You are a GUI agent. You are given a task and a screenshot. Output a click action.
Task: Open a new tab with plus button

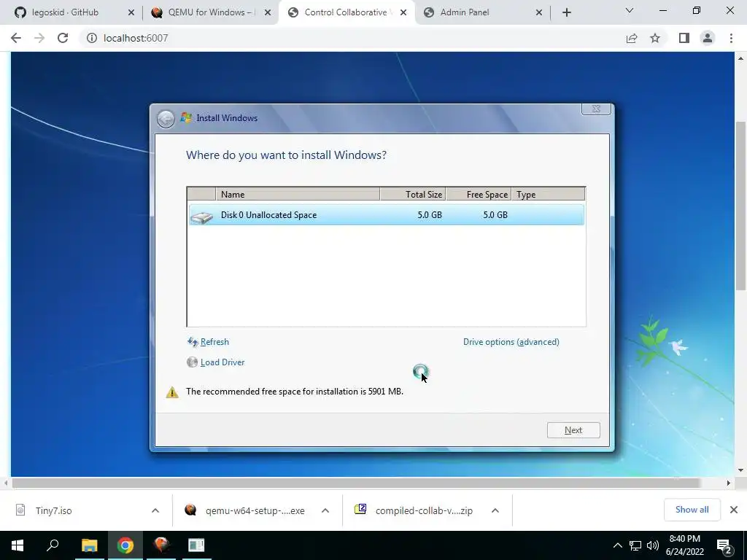point(566,12)
